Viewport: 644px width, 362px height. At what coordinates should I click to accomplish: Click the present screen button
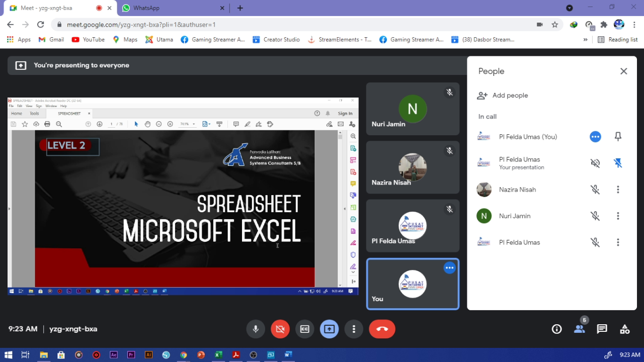pos(329,329)
